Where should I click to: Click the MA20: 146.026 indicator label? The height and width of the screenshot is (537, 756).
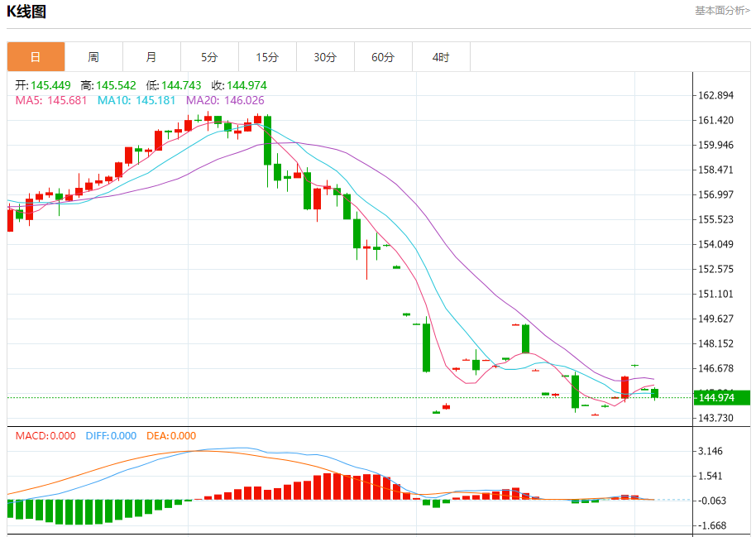click(x=225, y=100)
